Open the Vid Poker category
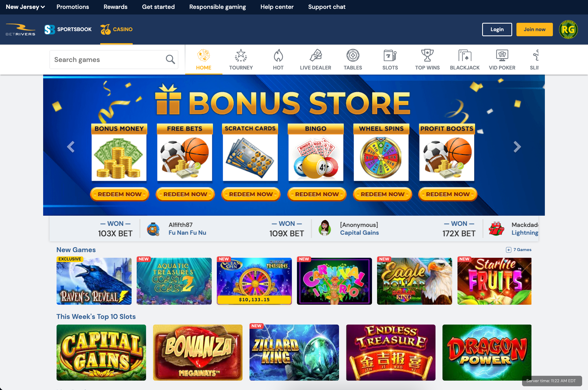The image size is (588, 390). coord(502,60)
